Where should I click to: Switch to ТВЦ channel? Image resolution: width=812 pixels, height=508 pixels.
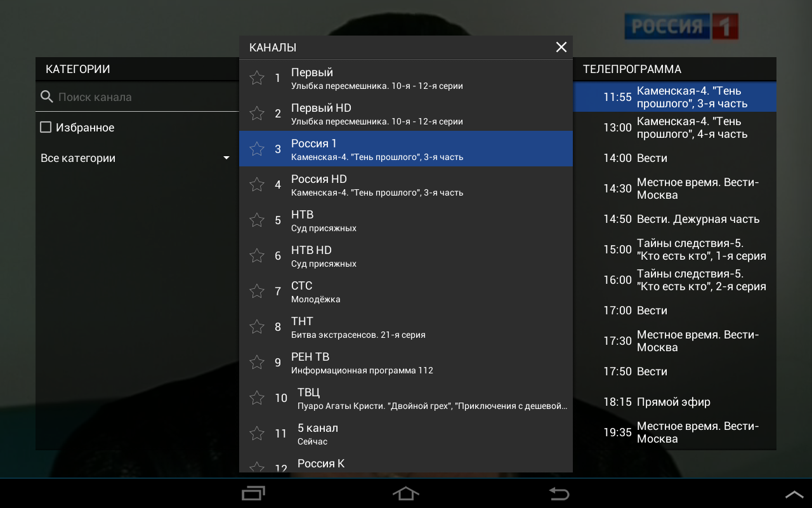[406, 398]
